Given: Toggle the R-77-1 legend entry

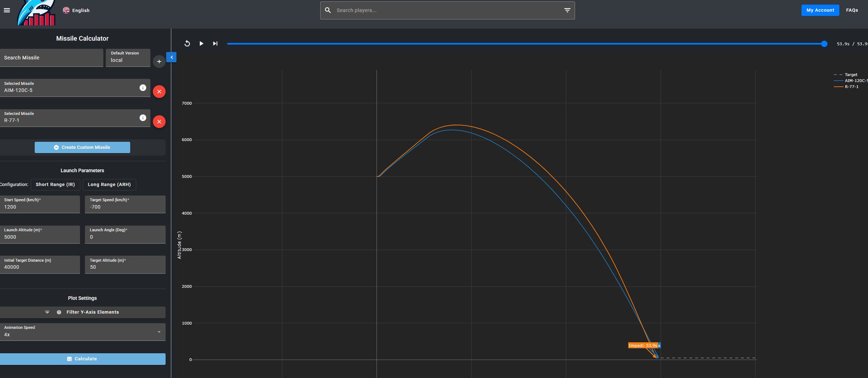Looking at the screenshot, I should [x=846, y=87].
